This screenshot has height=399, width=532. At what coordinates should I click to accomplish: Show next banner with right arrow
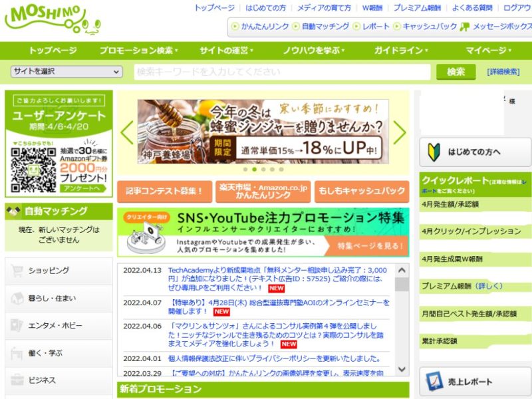pos(400,132)
